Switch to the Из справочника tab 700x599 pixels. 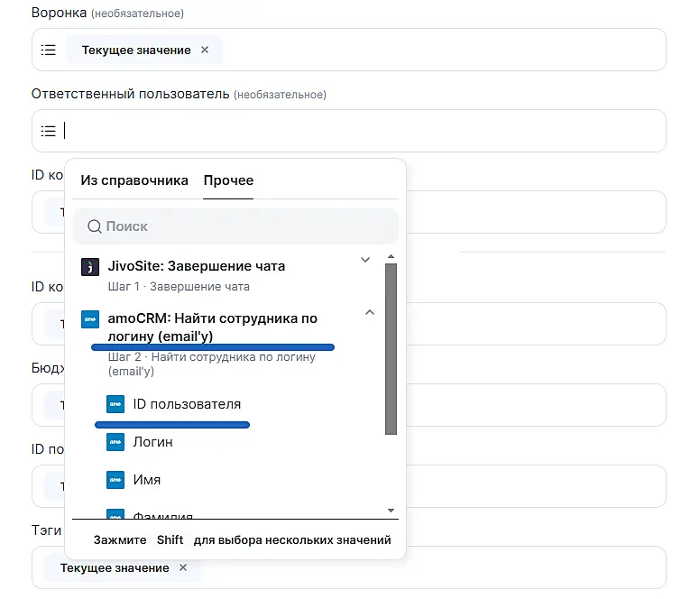click(134, 180)
